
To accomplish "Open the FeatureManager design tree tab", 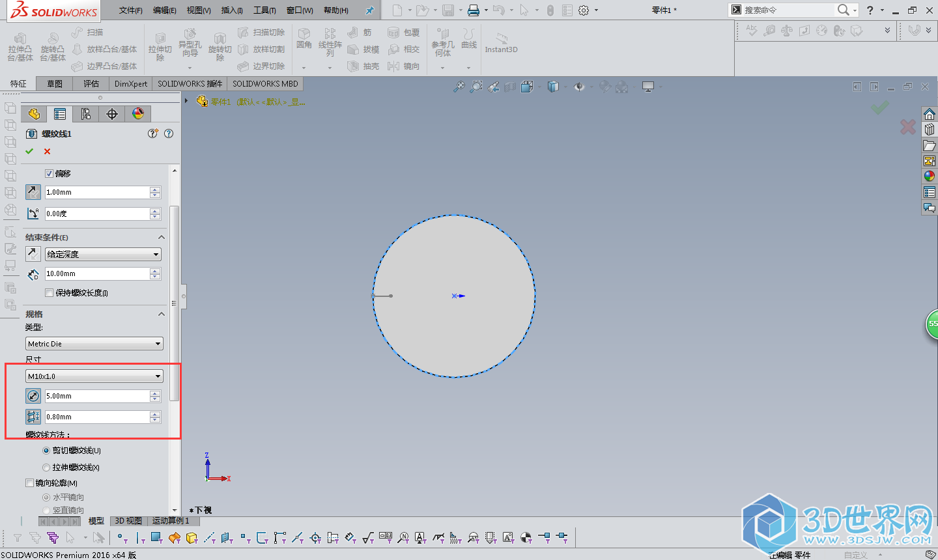I will [34, 114].
